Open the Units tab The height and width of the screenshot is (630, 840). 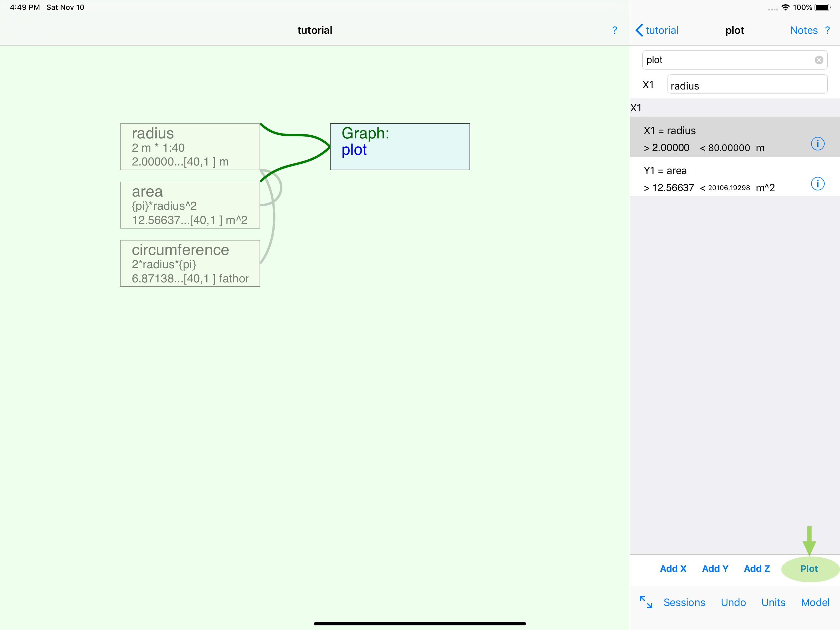[x=773, y=602]
